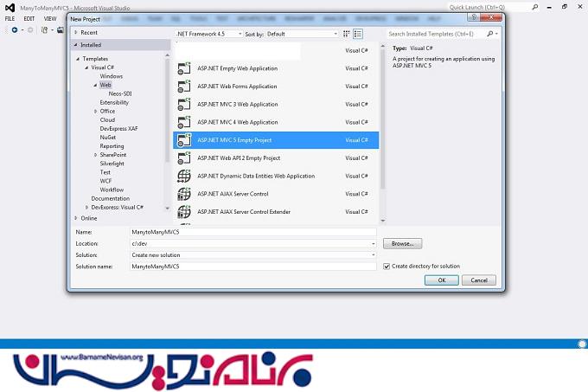This screenshot has height=392, width=588.
Task: Select the Workflow tree item
Action: pyautogui.click(x=112, y=190)
